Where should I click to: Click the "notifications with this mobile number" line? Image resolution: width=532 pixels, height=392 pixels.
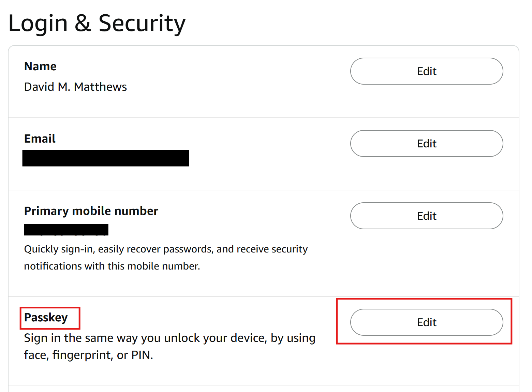pyautogui.click(x=112, y=266)
